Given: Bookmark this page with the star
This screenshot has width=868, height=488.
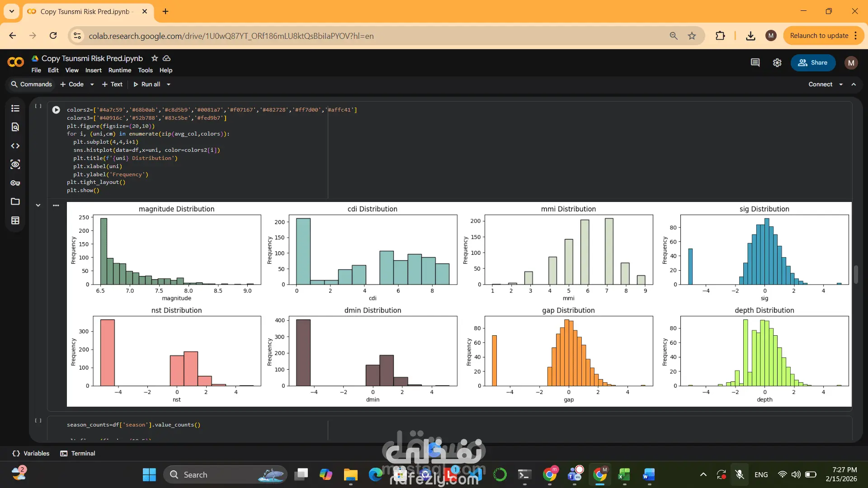Looking at the screenshot, I should tap(692, 36).
